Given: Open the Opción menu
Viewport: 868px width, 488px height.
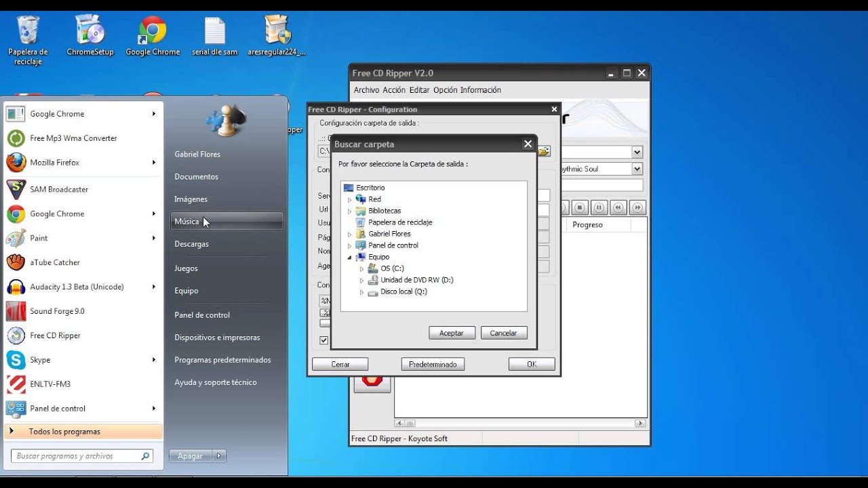Looking at the screenshot, I should point(445,90).
